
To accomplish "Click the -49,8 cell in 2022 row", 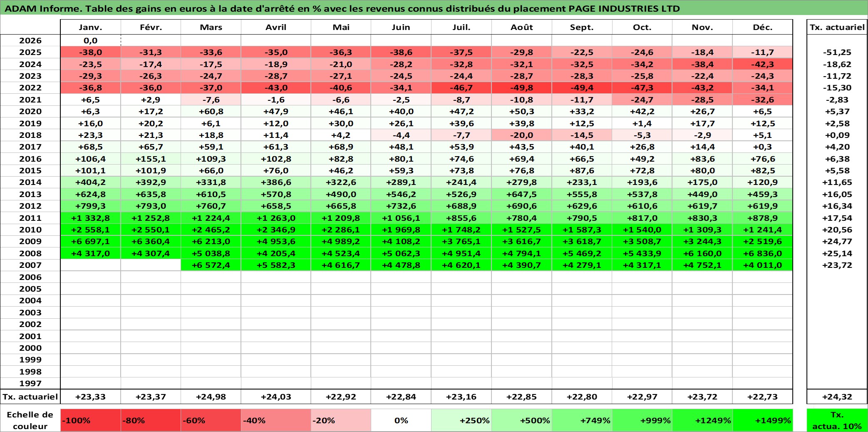I will coord(522,87).
